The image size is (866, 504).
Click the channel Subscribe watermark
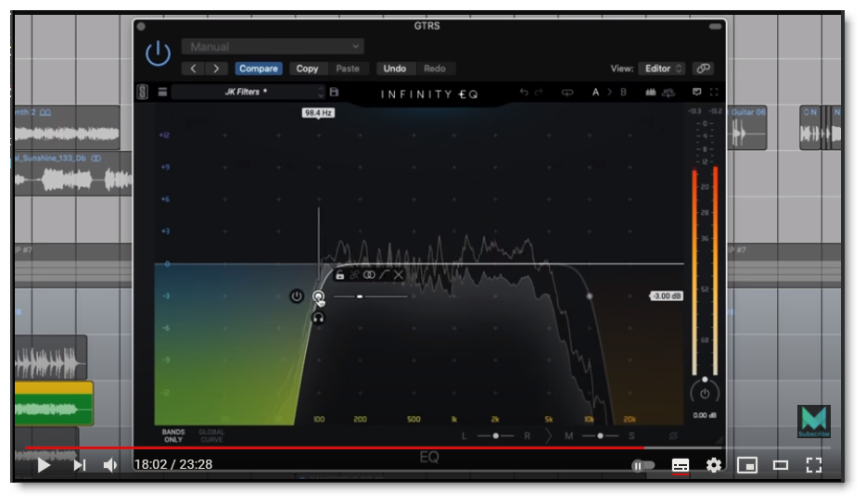pyautogui.click(x=813, y=422)
